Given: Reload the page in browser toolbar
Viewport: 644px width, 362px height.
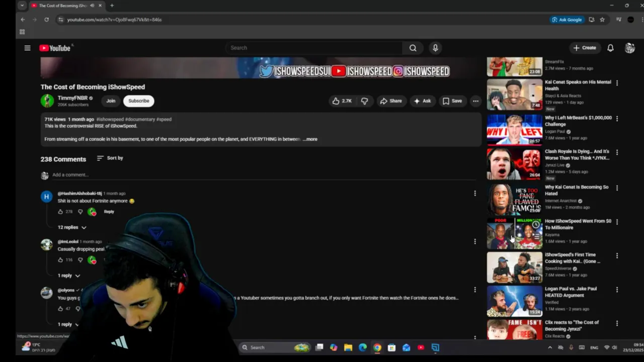Looking at the screenshot, I should coord(46,20).
